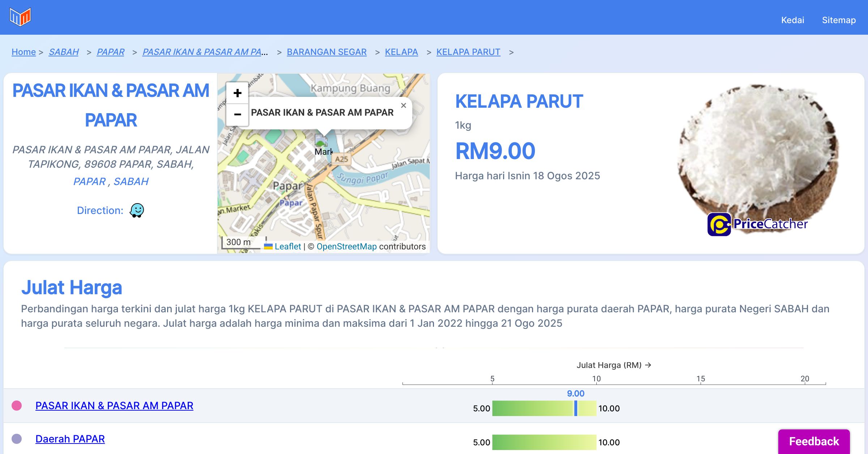Click 'Julat Harga (RM)' axis label
Viewport: 868px width, 454px height.
[614, 365]
